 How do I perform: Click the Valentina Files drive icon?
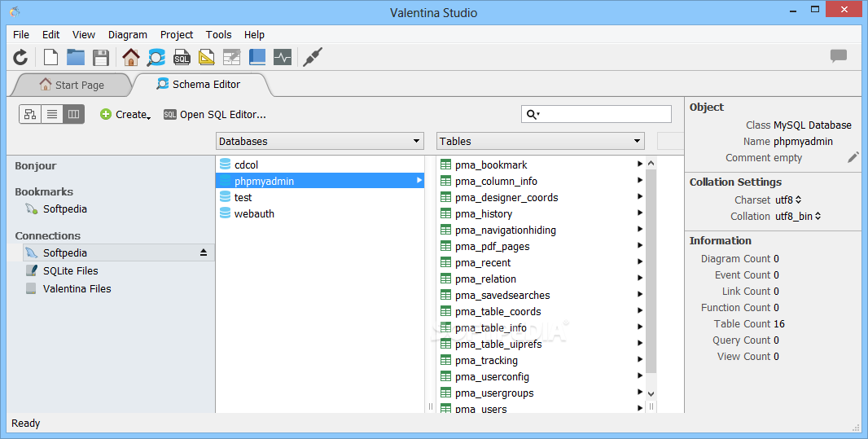(32, 288)
